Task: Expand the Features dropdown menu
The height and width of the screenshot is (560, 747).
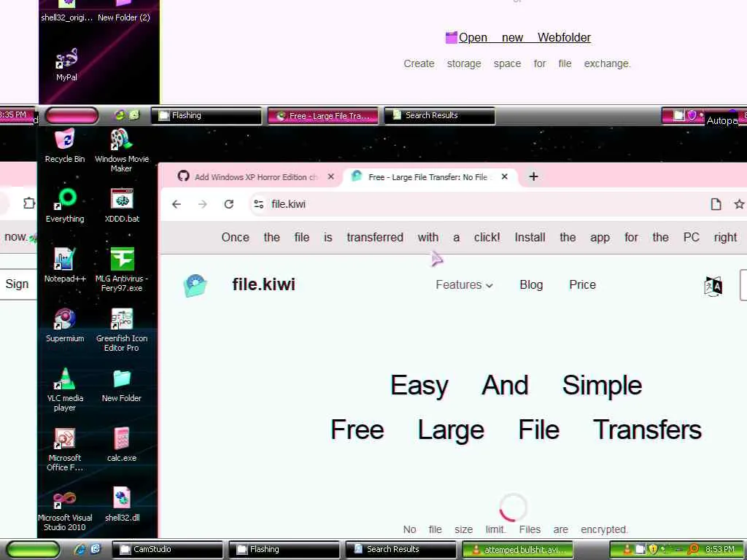Action: click(464, 285)
